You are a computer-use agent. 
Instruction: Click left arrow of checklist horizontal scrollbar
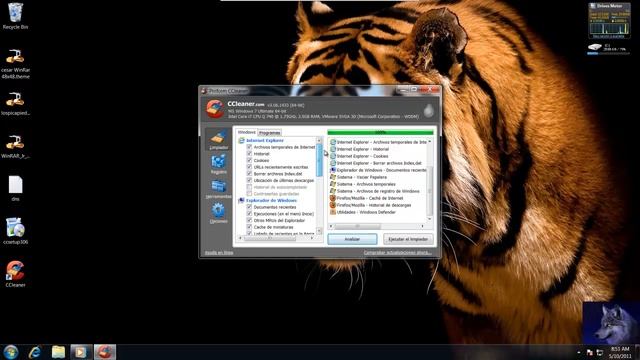[240, 238]
